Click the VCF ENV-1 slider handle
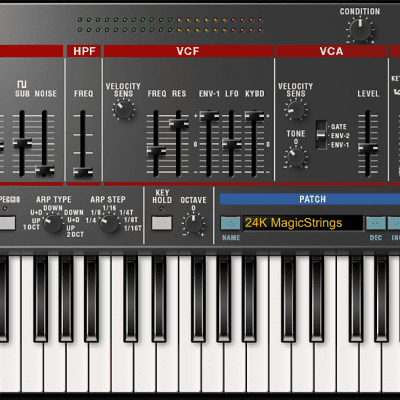Image resolution: width=400 pixels, height=400 pixels. 209,116
